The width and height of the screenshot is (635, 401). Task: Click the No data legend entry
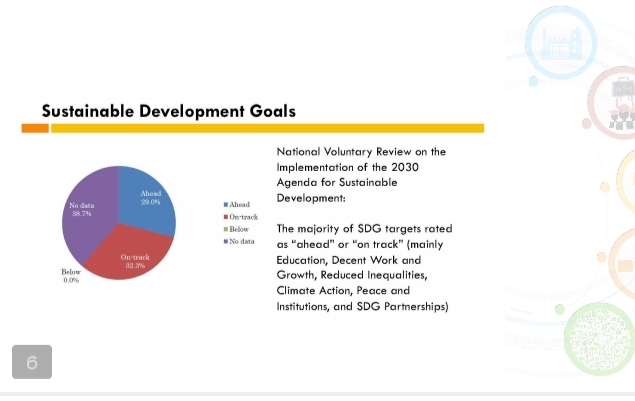239,242
